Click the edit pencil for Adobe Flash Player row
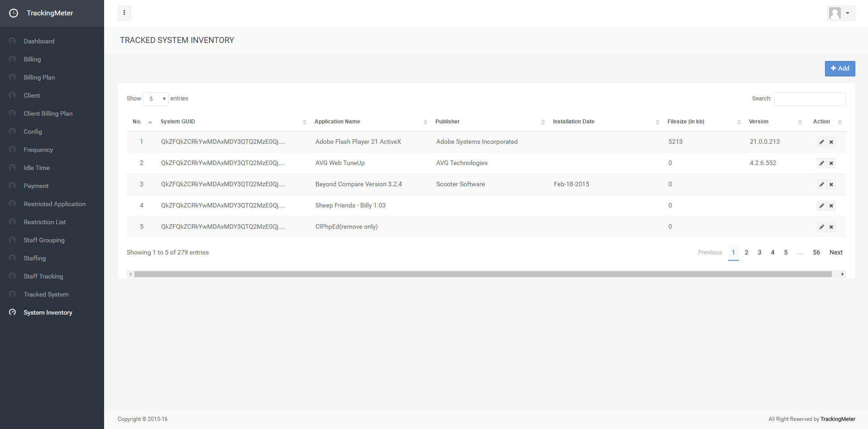 point(821,142)
